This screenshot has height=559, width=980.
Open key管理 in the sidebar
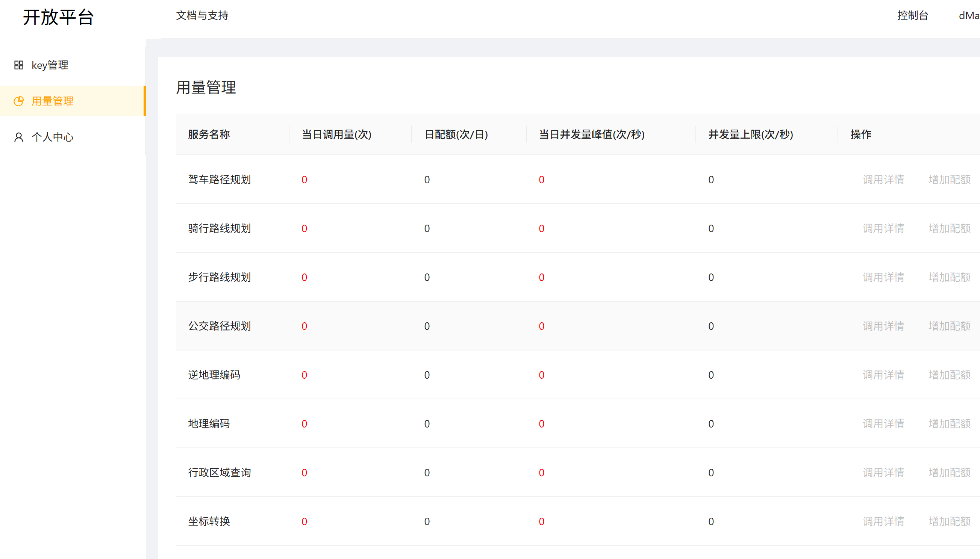pos(50,65)
